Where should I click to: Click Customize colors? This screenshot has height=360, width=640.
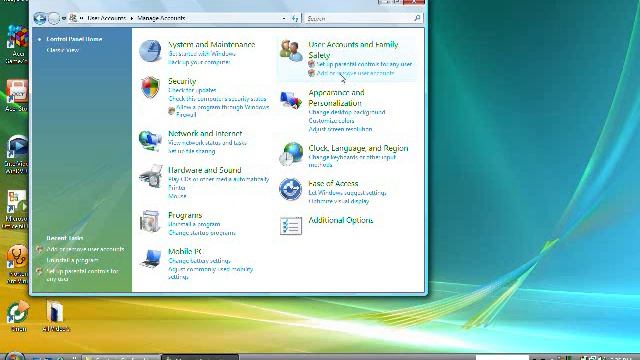(331, 121)
